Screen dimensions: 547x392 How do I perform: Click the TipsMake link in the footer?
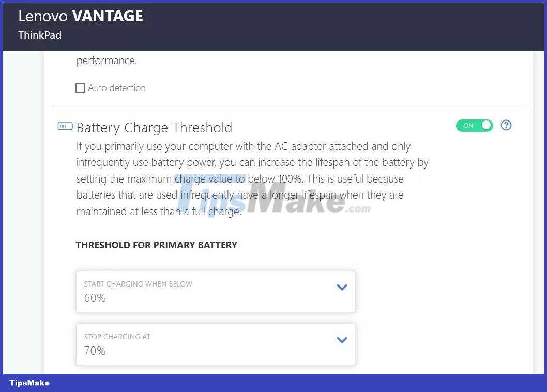click(x=29, y=383)
